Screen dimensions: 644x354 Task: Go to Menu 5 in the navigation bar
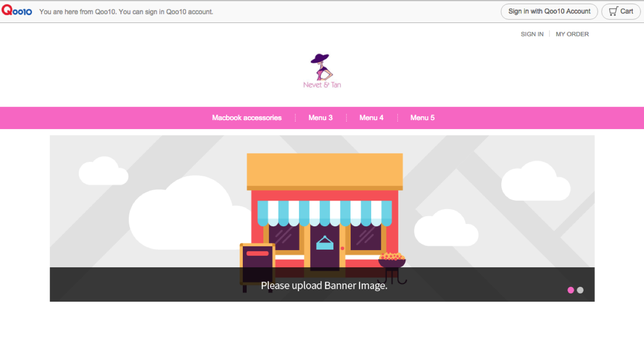[x=422, y=118]
